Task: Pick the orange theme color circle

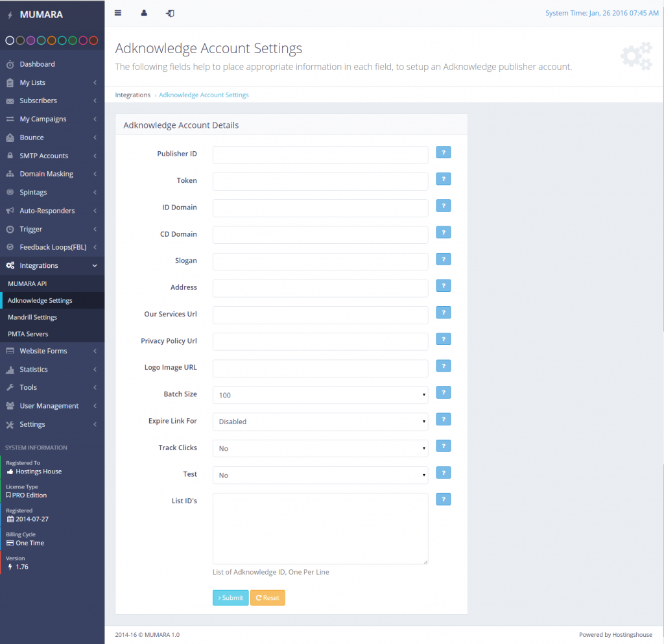Action: (x=52, y=41)
